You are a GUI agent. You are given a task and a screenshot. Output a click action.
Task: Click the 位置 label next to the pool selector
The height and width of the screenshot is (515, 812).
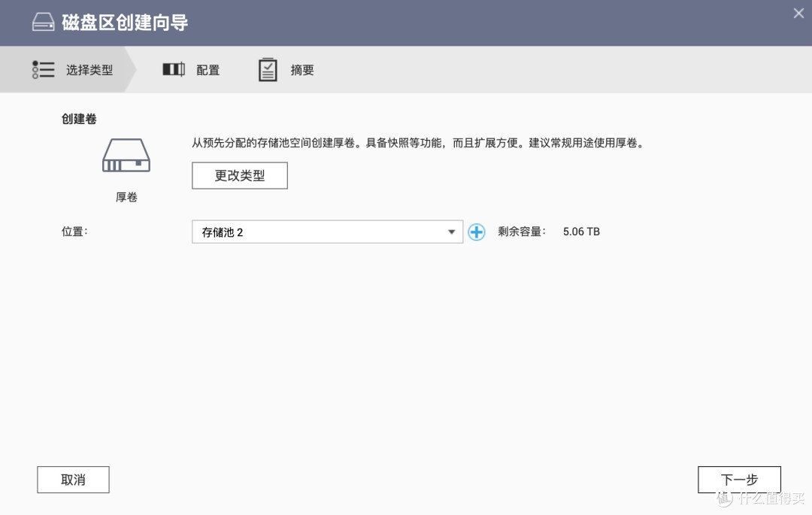pyautogui.click(x=74, y=232)
